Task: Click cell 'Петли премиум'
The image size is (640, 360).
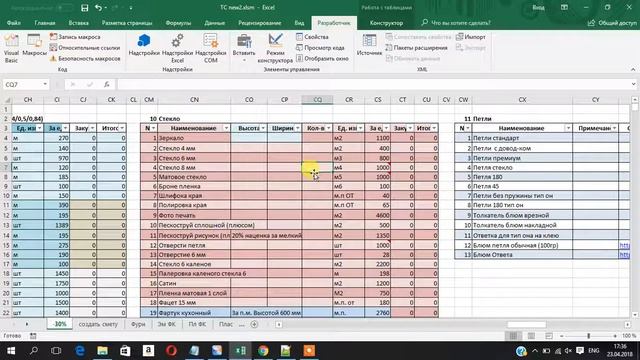Action: 522,158
